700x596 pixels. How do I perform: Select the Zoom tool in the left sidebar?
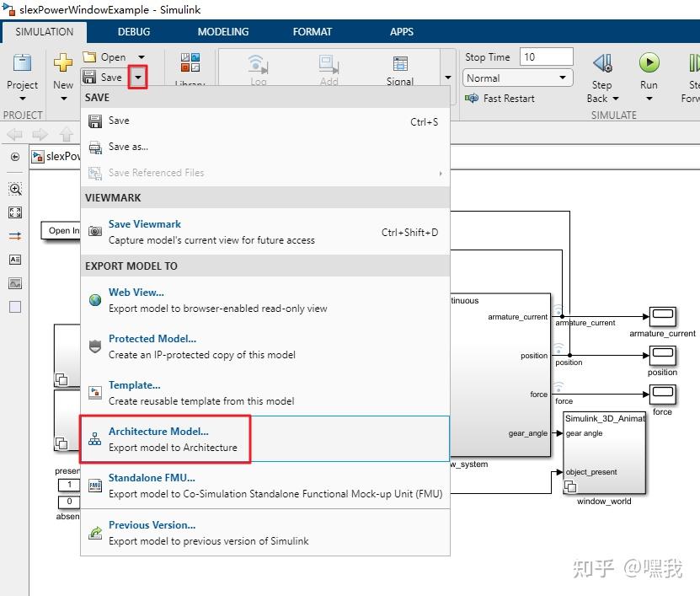[x=14, y=189]
